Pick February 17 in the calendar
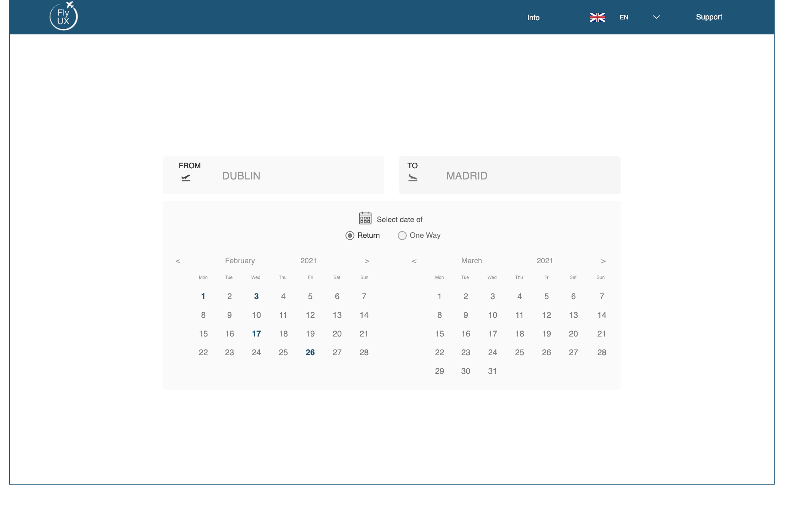Viewport: 812px width, 510px height. click(256, 334)
